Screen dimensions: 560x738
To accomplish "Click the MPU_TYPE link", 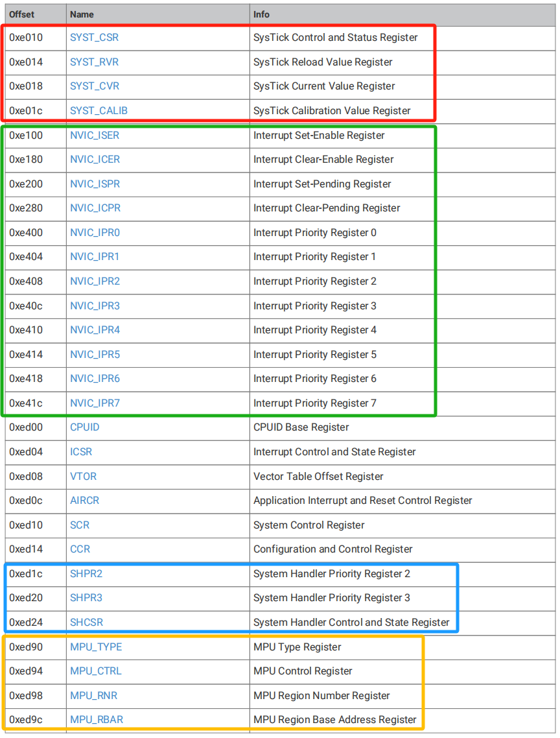I will pyautogui.click(x=96, y=647).
